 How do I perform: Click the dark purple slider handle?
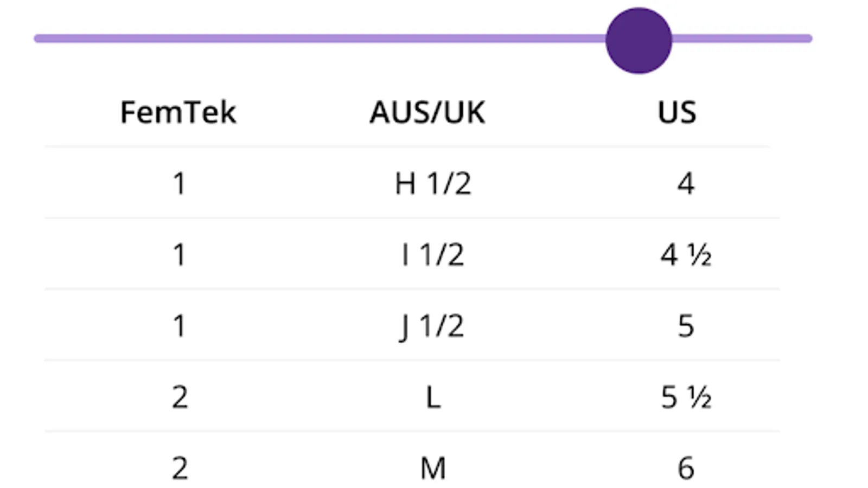[x=639, y=41]
